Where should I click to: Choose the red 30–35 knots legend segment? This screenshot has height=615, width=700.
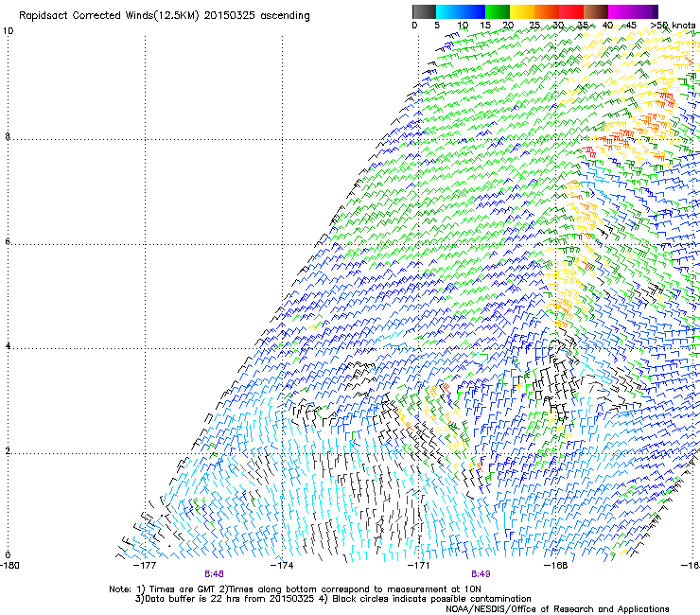(571, 11)
